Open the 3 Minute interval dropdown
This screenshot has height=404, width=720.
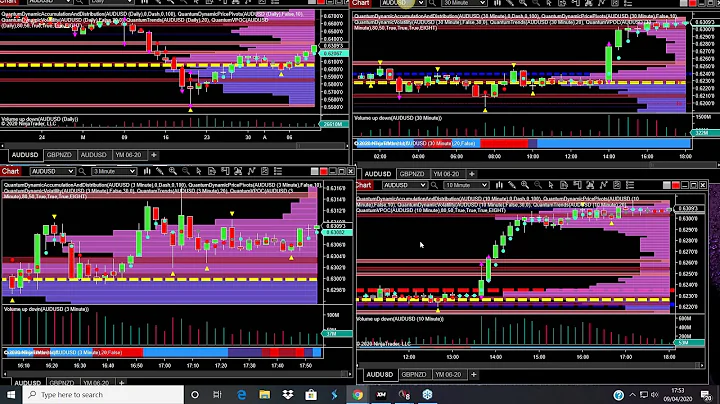114,171
